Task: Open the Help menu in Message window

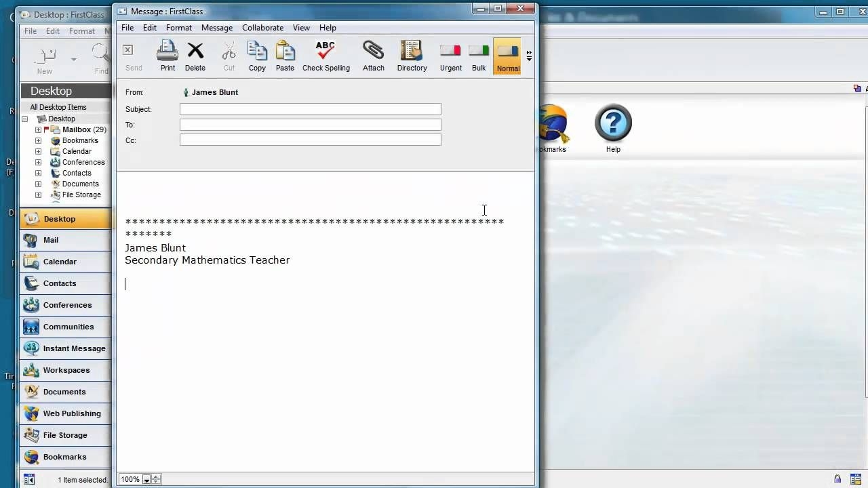Action: pos(328,28)
